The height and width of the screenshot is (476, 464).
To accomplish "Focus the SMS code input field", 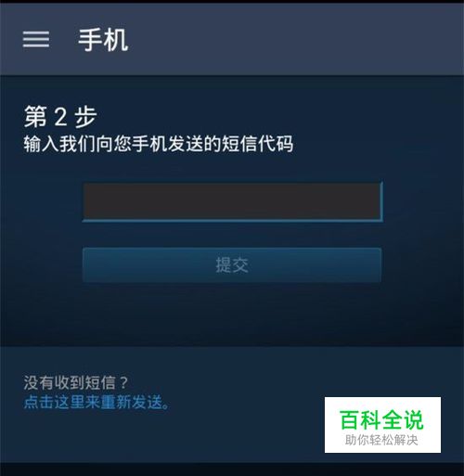I will 233,201.
